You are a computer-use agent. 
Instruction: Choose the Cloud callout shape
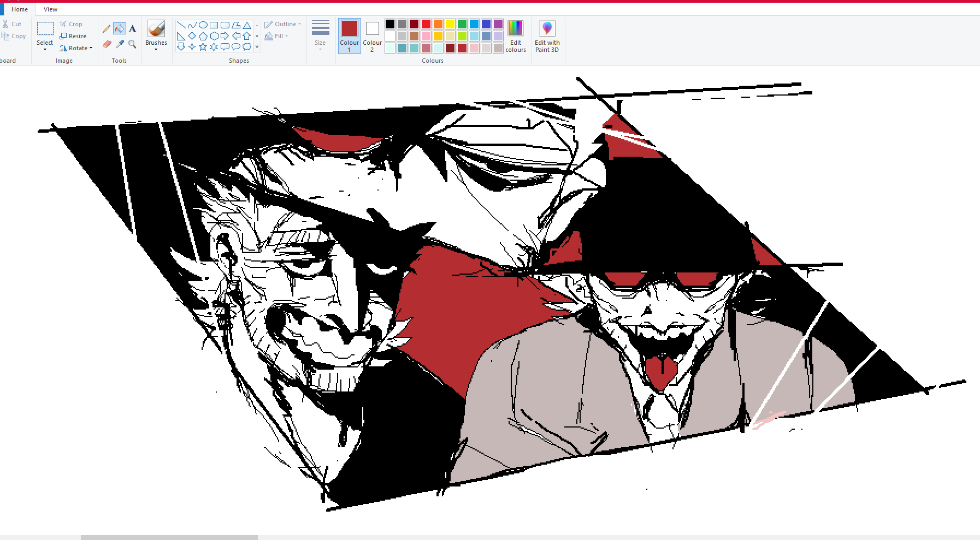246,47
